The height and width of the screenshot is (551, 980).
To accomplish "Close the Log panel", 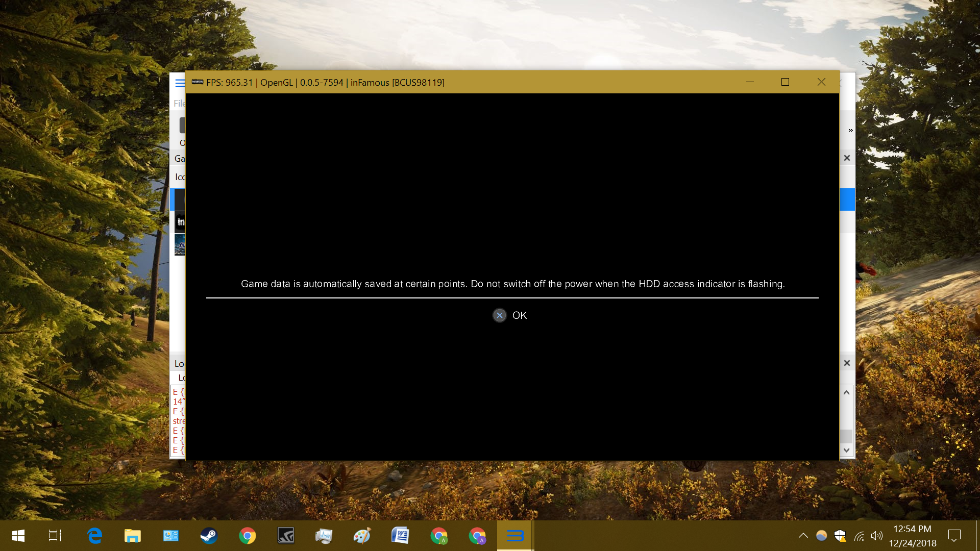I will click(847, 363).
